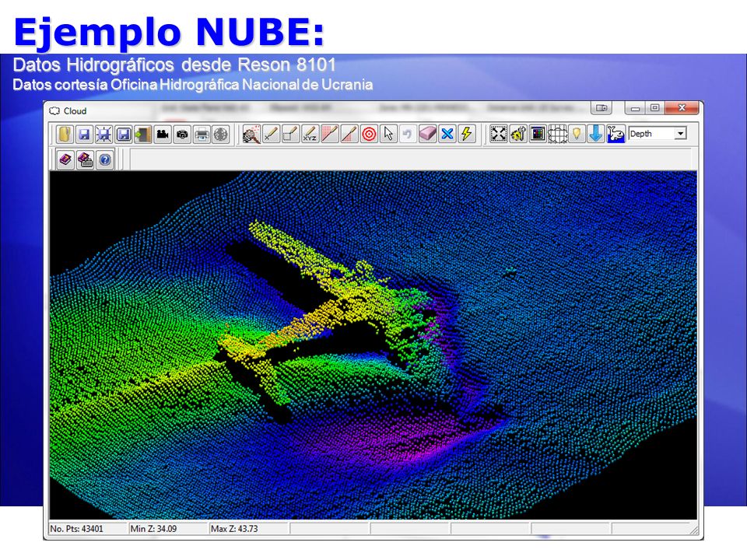Click the floppy disk icon with arrows
The image size is (747, 560).
click(103, 135)
